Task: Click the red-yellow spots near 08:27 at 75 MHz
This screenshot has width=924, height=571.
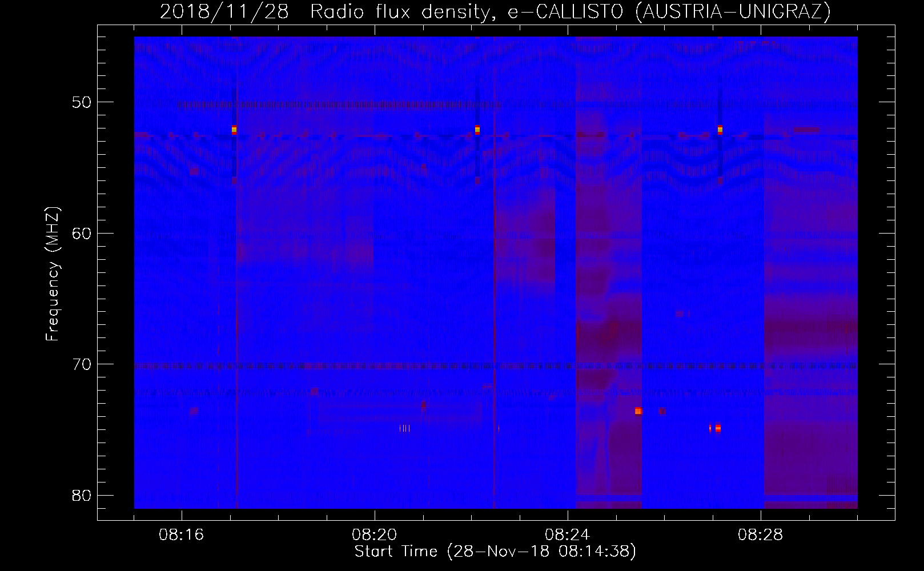Action: [x=715, y=428]
